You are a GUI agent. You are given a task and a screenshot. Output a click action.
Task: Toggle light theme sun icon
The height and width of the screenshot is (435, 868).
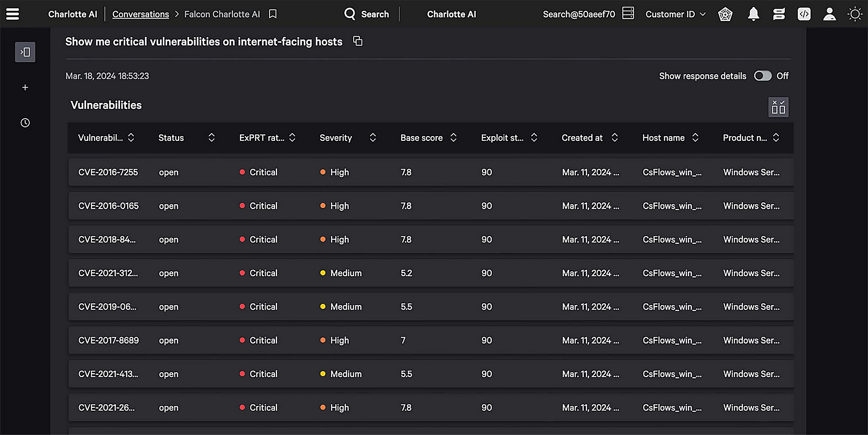(855, 14)
